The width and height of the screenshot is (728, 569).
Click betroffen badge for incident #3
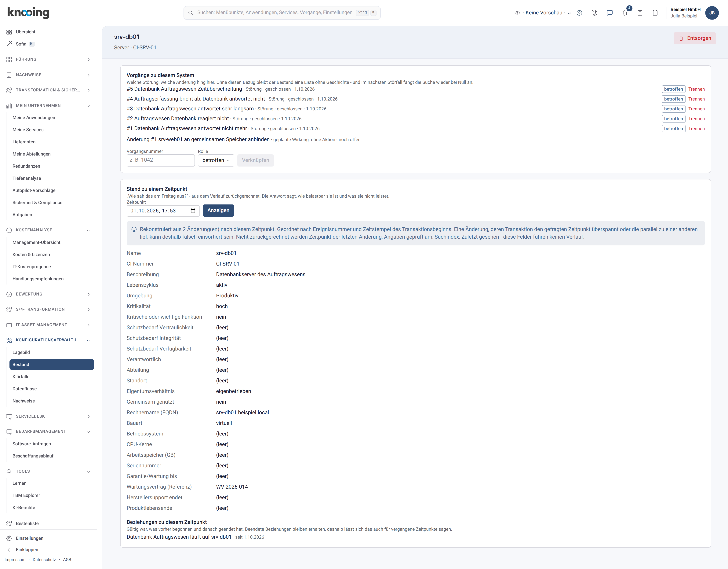673,109
